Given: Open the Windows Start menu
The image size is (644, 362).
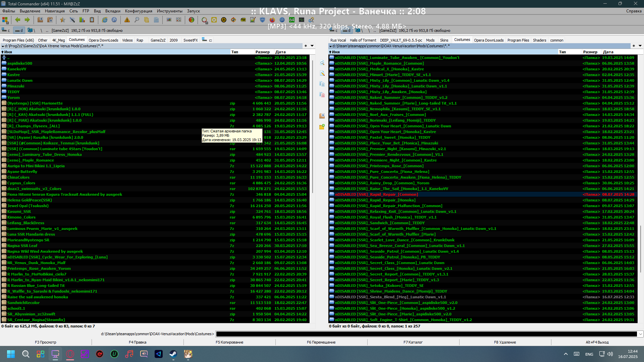Looking at the screenshot, I should [x=11, y=354].
